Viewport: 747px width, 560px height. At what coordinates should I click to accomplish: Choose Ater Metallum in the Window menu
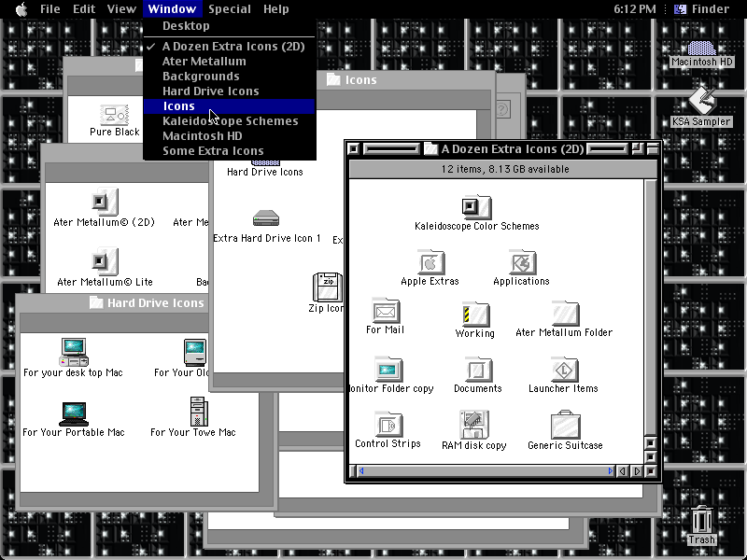(229, 61)
